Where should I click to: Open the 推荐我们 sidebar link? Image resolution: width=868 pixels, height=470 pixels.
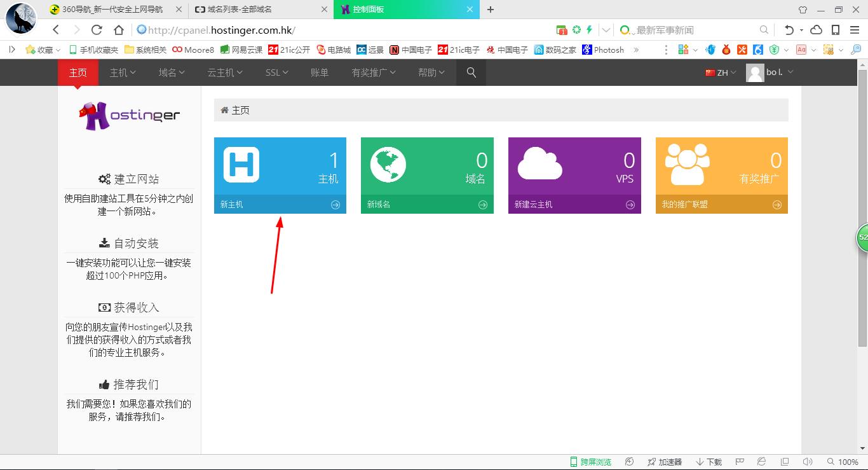129,385
